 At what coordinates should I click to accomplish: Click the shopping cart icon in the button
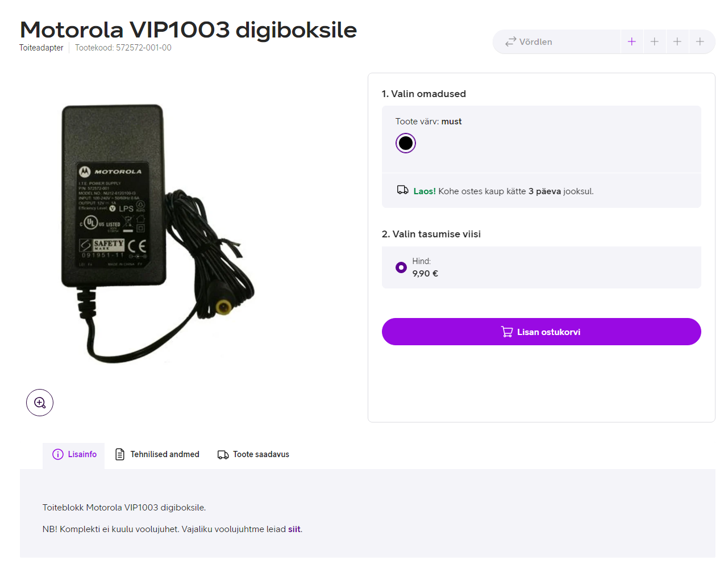tap(507, 332)
